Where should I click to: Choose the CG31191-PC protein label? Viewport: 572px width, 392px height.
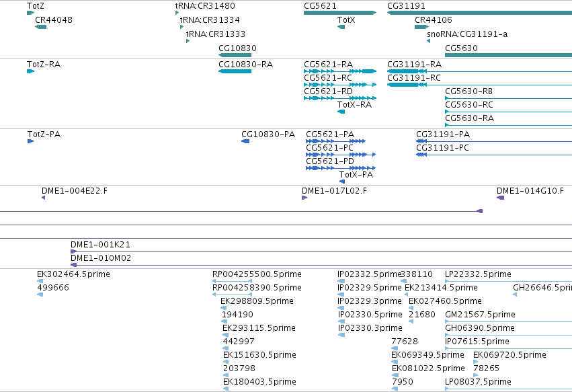(442, 148)
